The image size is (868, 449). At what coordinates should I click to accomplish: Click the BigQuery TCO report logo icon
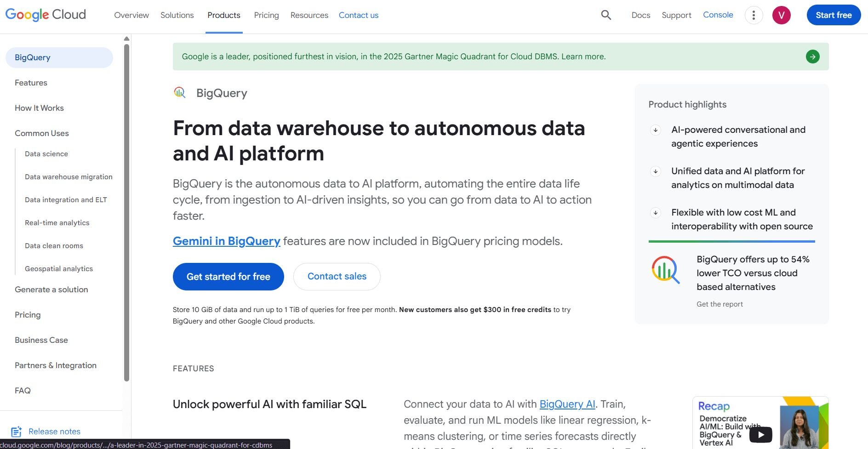tap(665, 270)
